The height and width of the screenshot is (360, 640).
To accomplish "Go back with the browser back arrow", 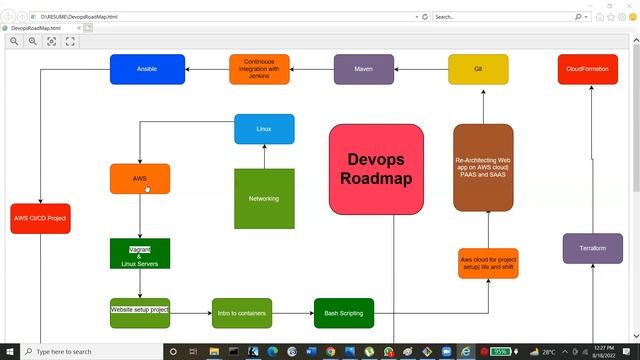I will 8,17.
